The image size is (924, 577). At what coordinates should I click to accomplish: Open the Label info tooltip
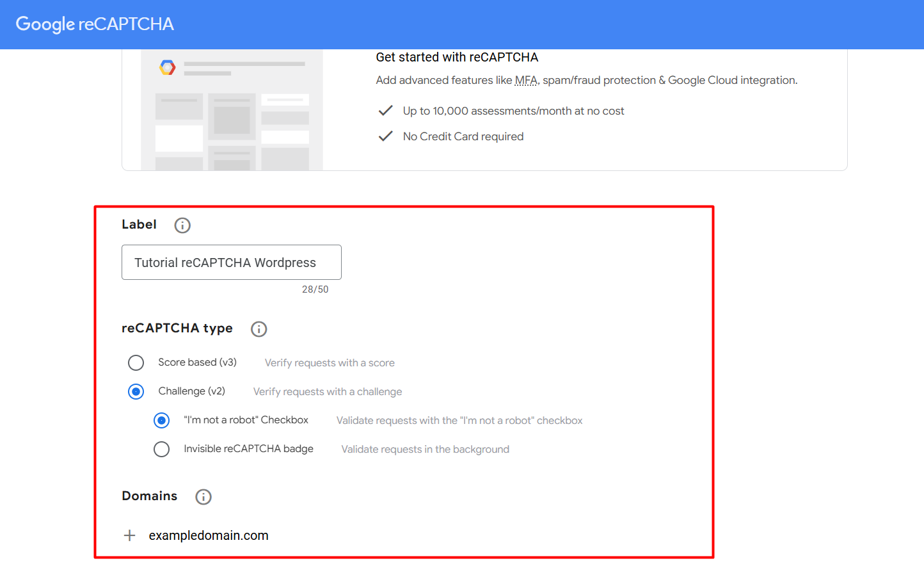(x=182, y=225)
